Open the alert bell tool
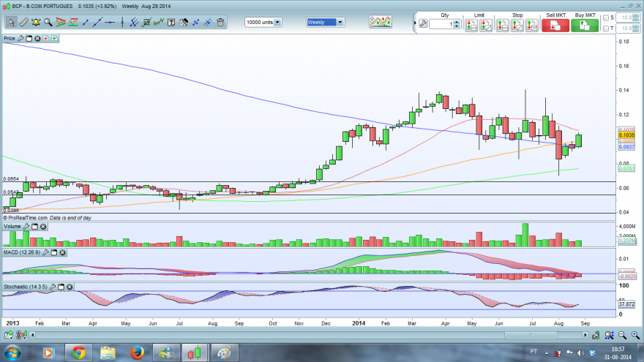The width and height of the screenshot is (644, 362). point(36,22)
